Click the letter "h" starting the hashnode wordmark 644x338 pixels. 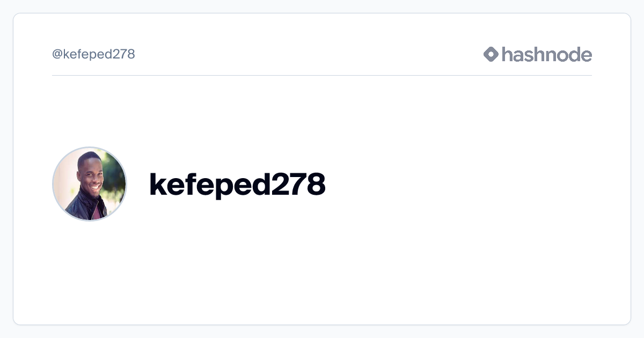tap(508, 54)
